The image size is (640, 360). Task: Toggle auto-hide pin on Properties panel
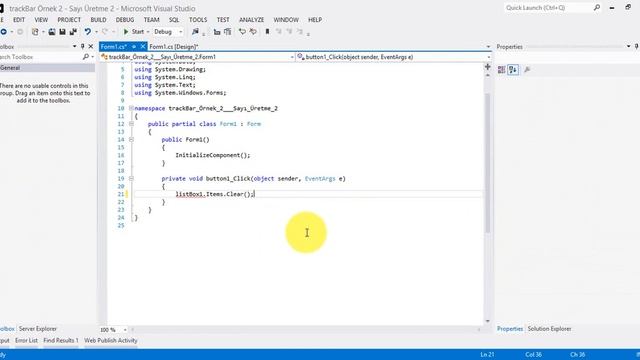(x=637, y=47)
